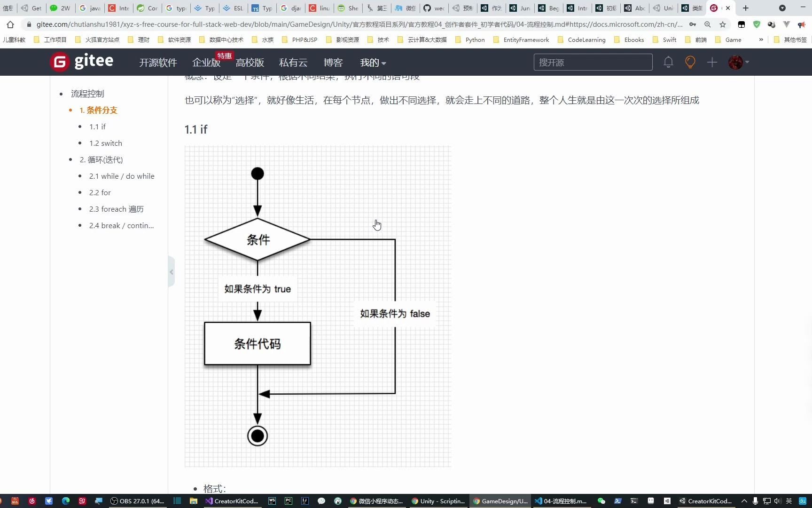Viewport: 812px width, 508px height.
Task: Open the volume speaker icon in tray
Action: tap(779, 501)
